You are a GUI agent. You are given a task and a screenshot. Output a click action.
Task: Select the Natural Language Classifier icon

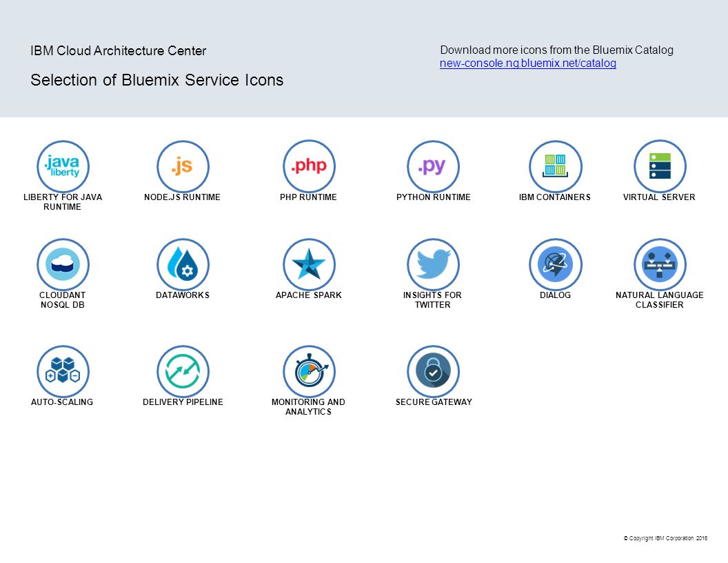[x=660, y=264]
